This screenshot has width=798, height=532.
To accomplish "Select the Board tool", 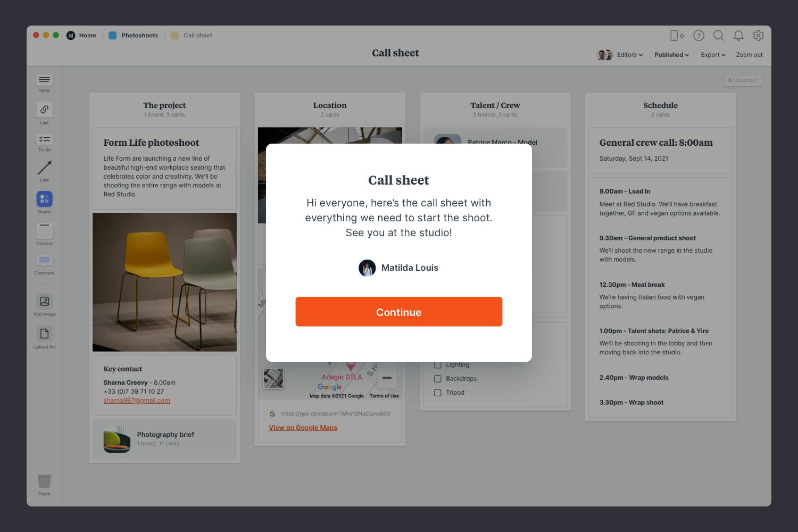I will pos(44,199).
